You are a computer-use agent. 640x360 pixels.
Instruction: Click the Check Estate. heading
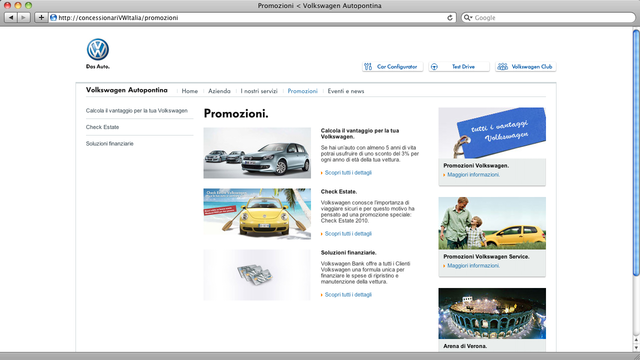(339, 191)
